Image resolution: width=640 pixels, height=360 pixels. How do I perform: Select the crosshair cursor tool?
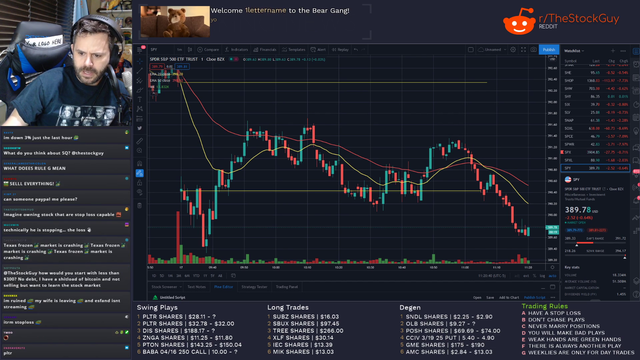[x=140, y=61]
